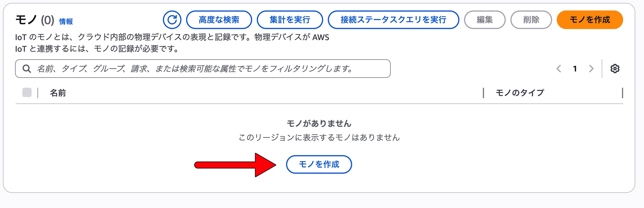Open the 情報 info link
Screen dimensions: 644x208
pos(66,21)
